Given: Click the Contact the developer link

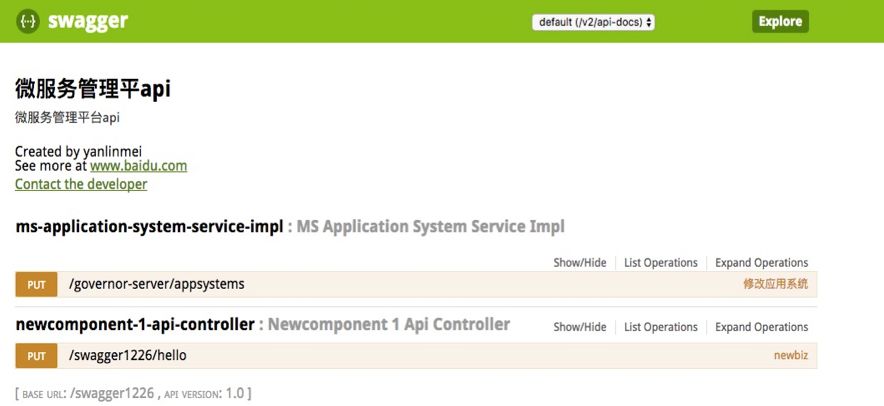Looking at the screenshot, I should [x=81, y=184].
